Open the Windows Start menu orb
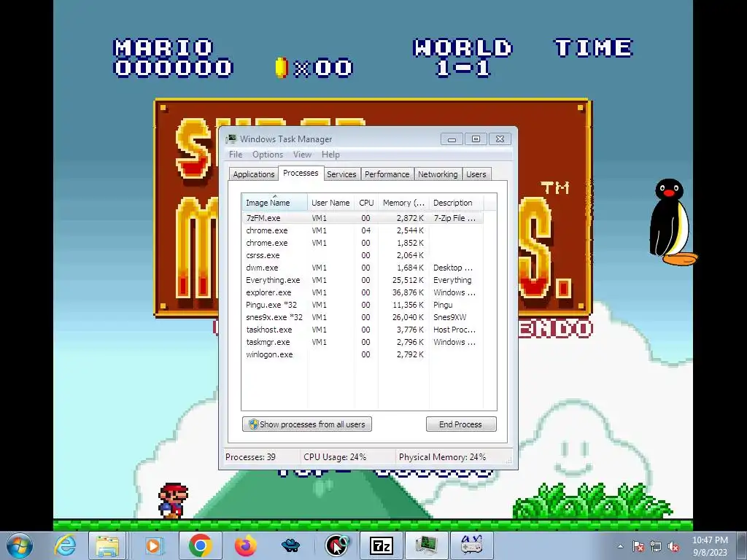This screenshot has height=560, width=747. coord(20,545)
